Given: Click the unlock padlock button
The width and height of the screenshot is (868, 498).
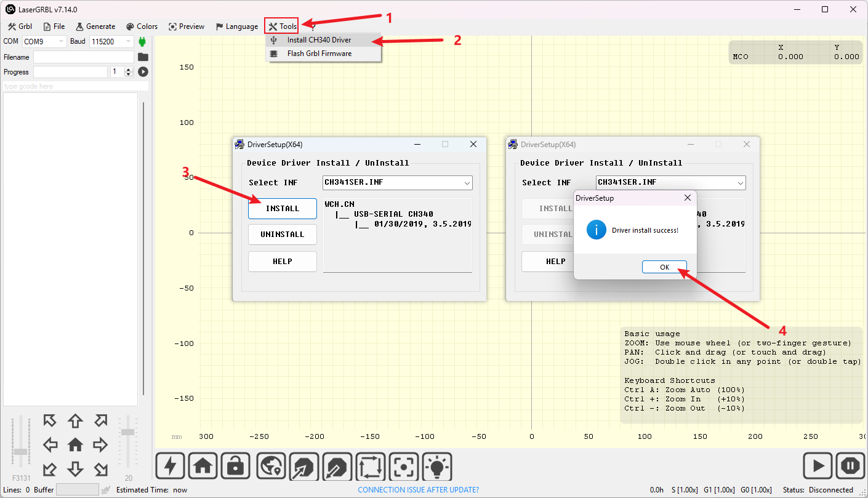Looking at the screenshot, I should 235,466.
